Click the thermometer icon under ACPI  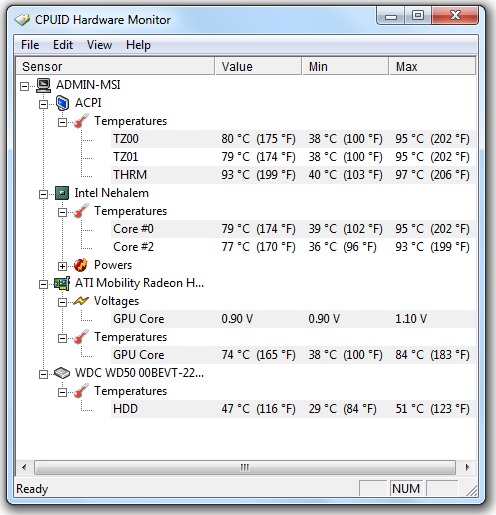tap(81, 121)
